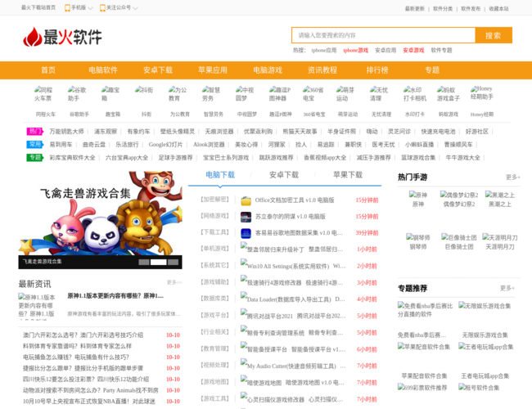Open 软件分类 link in top bar
Image resolution: width=532 pixels, height=409 pixels.
pyautogui.click(x=443, y=9)
